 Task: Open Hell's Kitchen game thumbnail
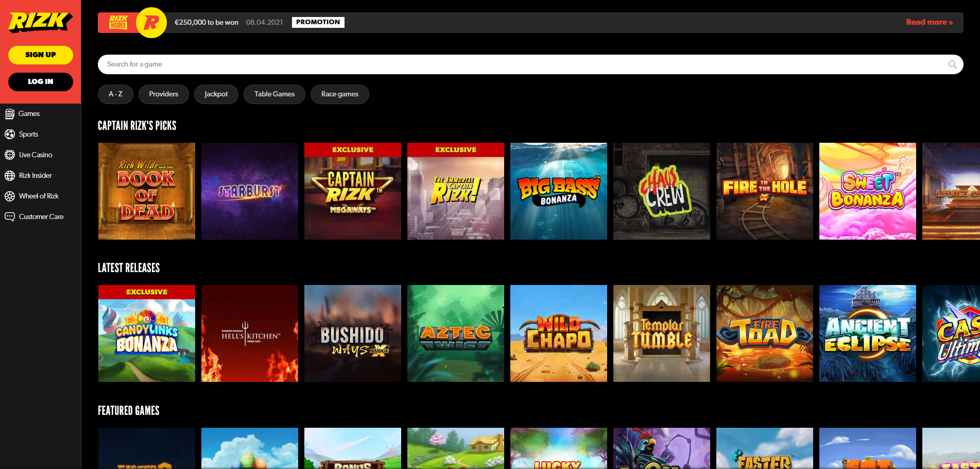pyautogui.click(x=250, y=333)
